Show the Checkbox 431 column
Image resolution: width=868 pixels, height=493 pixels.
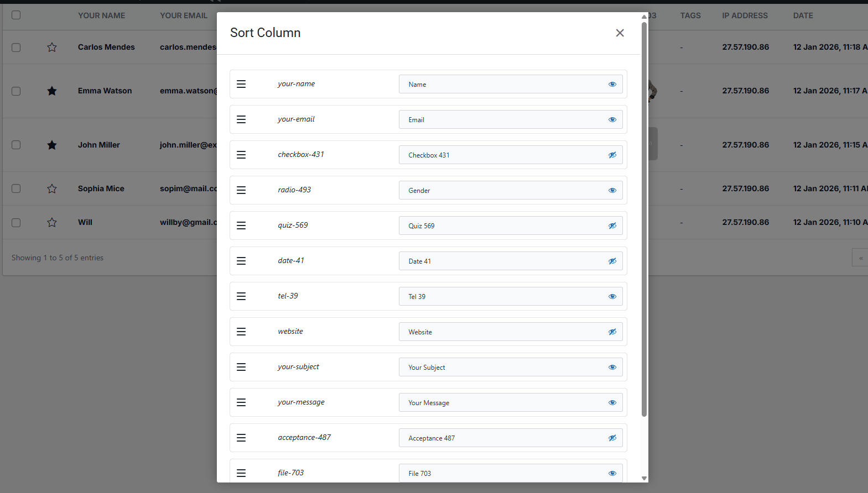[612, 155]
